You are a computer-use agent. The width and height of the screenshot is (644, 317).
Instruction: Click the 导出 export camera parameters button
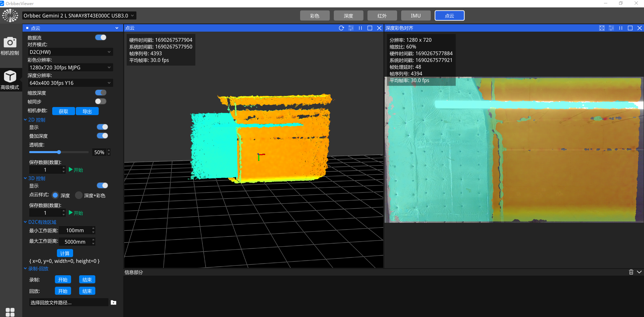(x=87, y=111)
